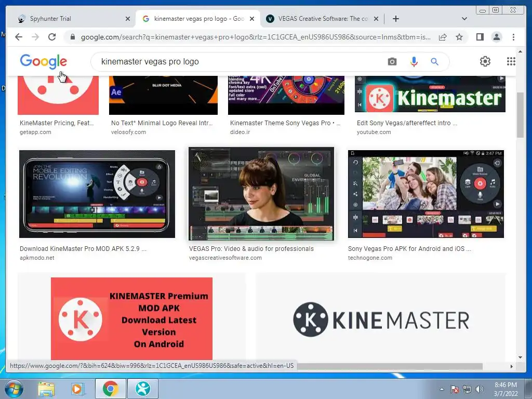Show hidden system tray icons
Image resolution: width=532 pixels, height=399 pixels.
[x=442, y=390]
